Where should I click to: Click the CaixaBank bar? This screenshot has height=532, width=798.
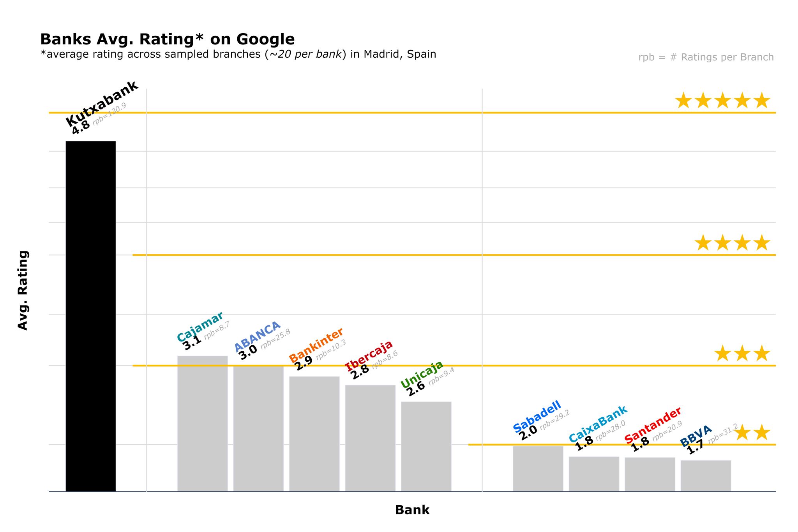(x=594, y=474)
